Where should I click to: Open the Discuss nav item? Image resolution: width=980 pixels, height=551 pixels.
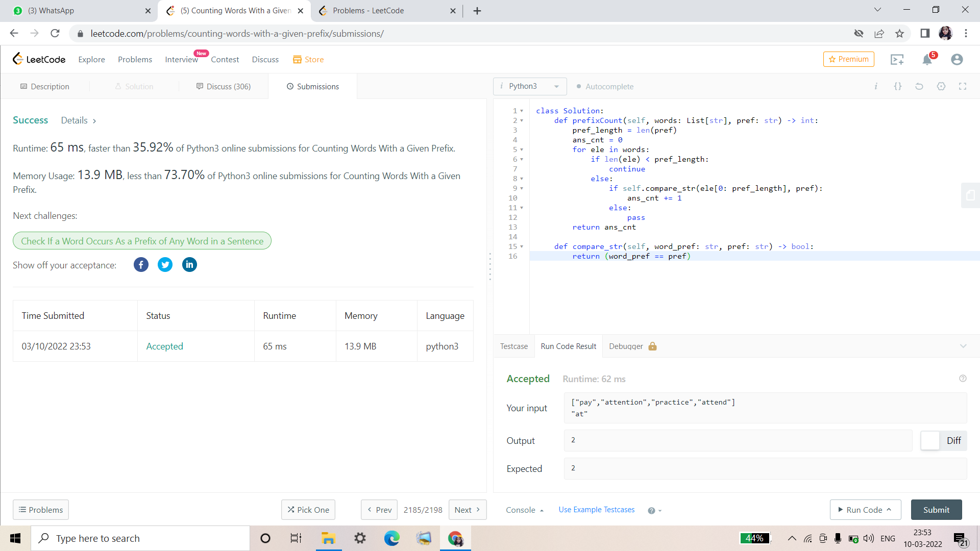pyautogui.click(x=265, y=59)
